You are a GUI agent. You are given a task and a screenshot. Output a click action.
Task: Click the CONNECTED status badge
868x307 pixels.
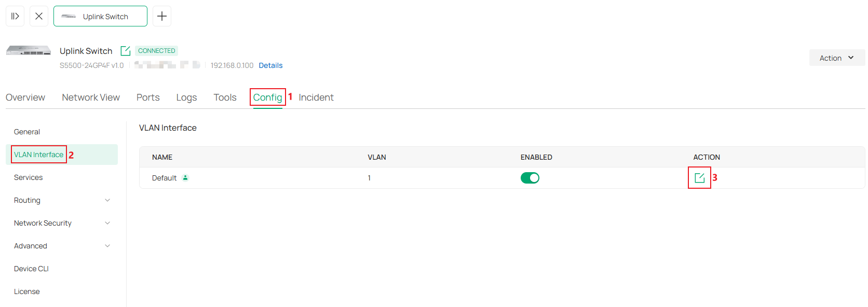click(x=156, y=50)
